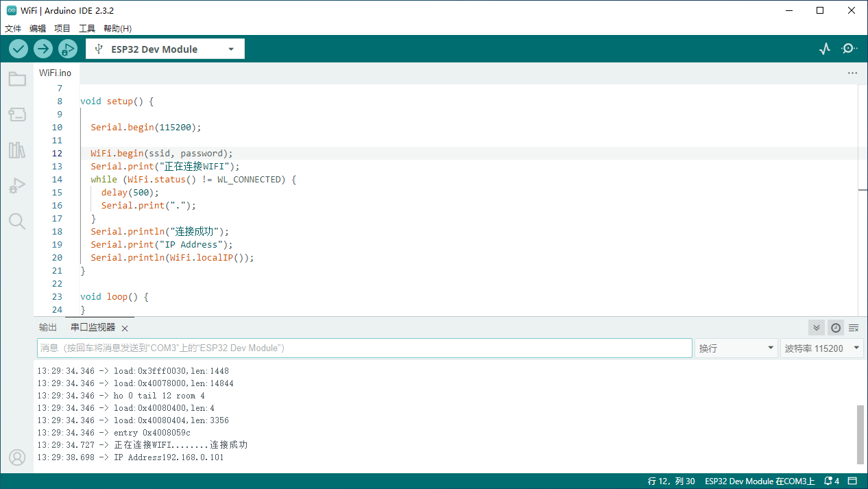
Task: Click the WiFi.begin(ssid, password) line
Action: click(162, 154)
